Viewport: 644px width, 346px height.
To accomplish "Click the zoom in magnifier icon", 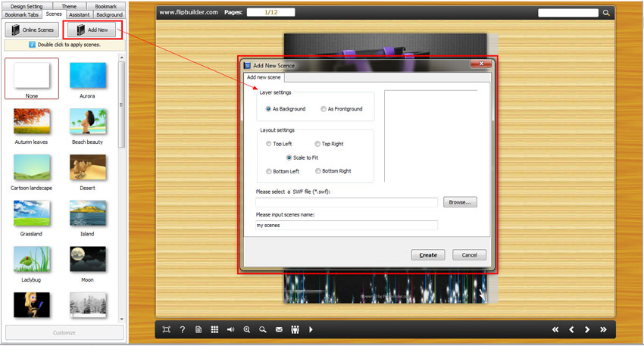I will [x=247, y=330].
